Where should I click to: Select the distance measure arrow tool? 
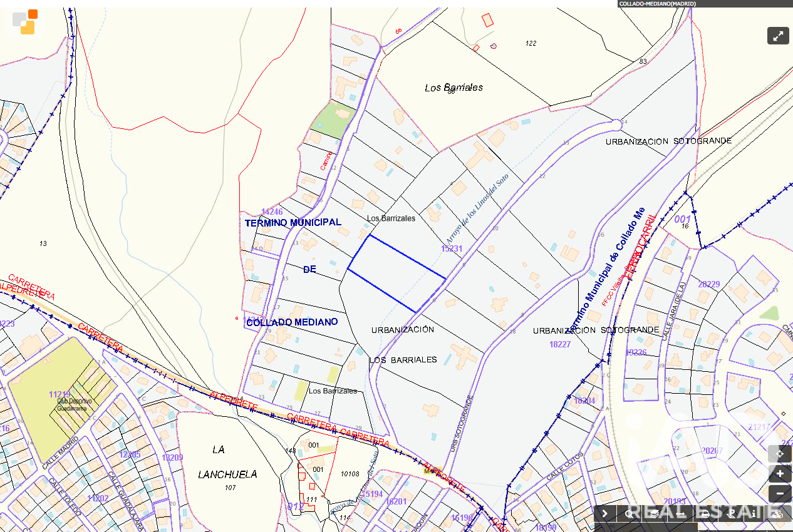[679, 513]
